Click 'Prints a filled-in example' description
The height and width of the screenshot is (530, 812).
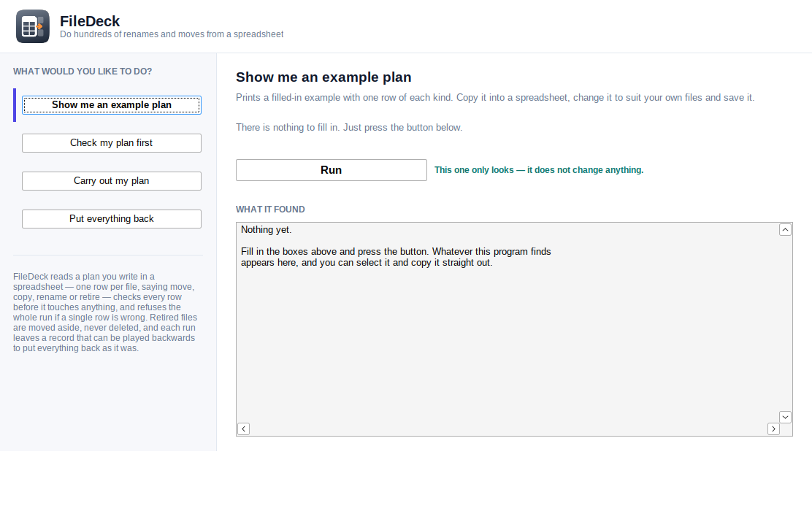(495, 97)
